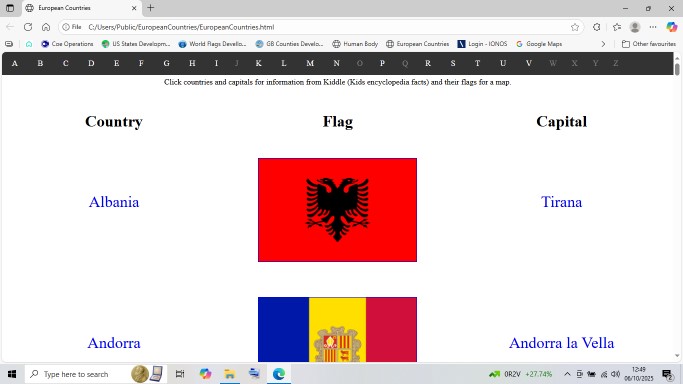Viewport: 683px width, 384px height.
Task: Close the European Countries tab
Action: pos(134,8)
